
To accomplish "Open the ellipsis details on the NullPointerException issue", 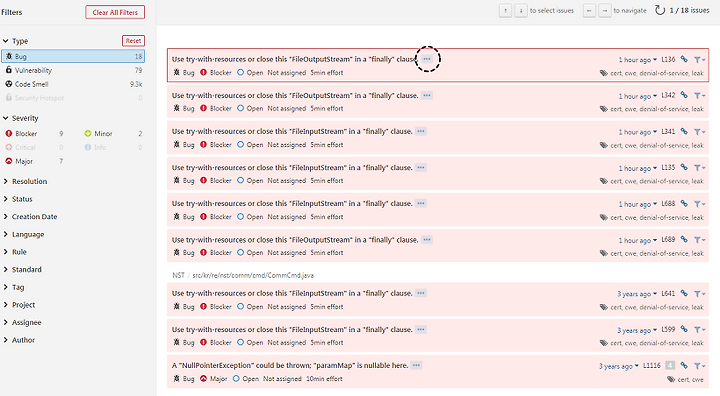I will (x=416, y=365).
